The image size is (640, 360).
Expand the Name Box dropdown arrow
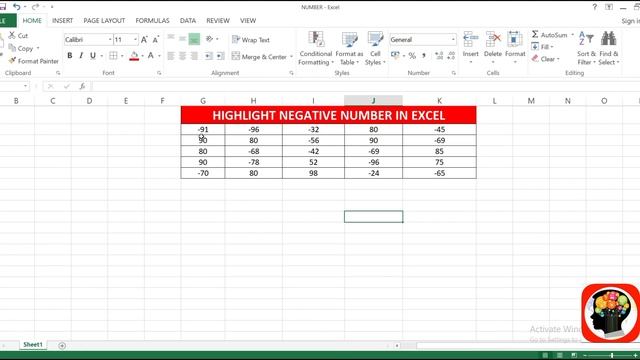(25, 86)
